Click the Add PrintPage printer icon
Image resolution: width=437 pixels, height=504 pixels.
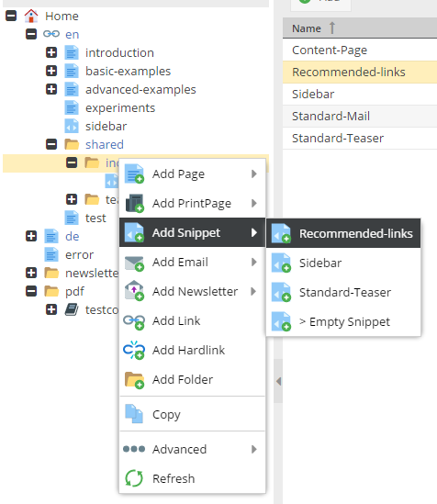pos(134,203)
